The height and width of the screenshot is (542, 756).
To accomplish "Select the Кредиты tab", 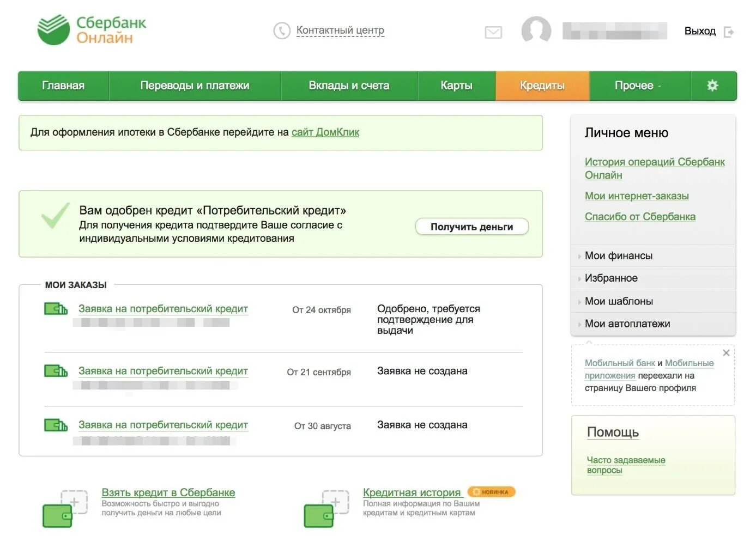I will (x=542, y=86).
